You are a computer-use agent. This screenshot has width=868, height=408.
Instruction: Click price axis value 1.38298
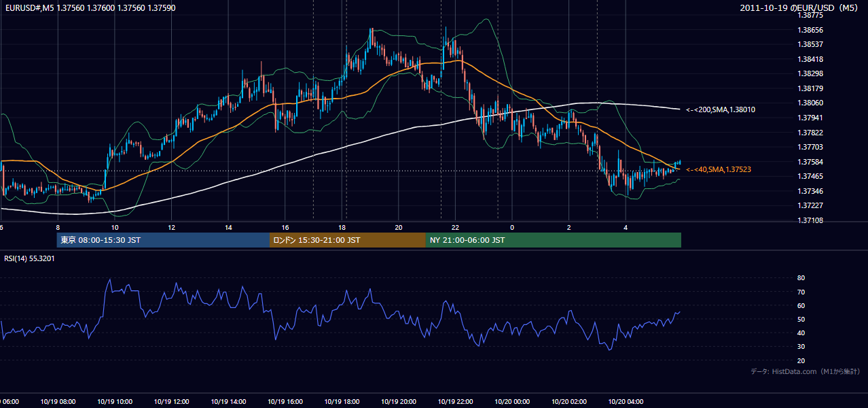[810, 73]
